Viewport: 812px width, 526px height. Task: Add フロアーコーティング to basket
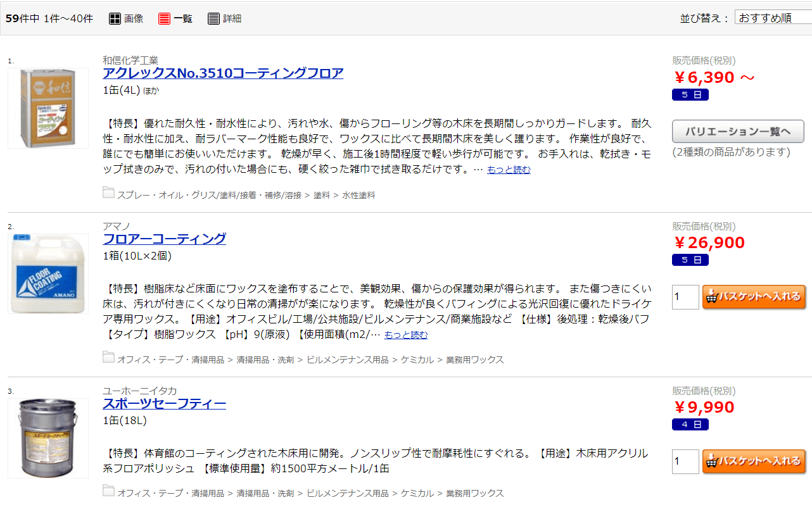click(754, 297)
